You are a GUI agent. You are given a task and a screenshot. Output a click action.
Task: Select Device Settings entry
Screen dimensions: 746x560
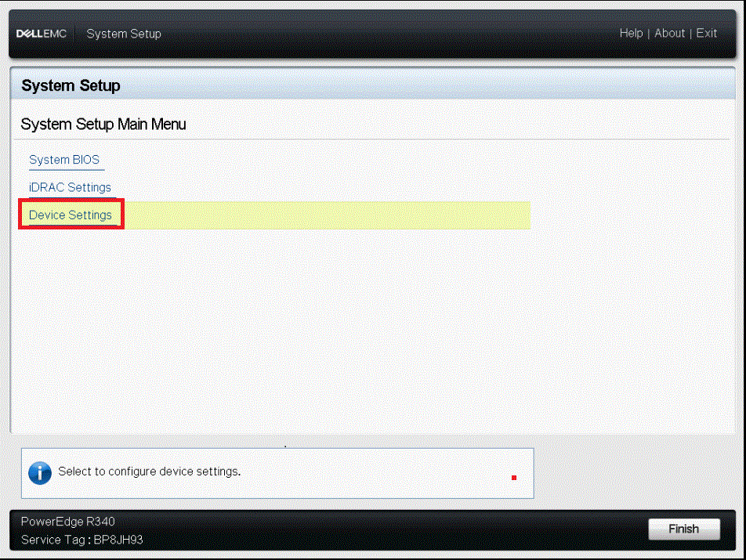71,215
